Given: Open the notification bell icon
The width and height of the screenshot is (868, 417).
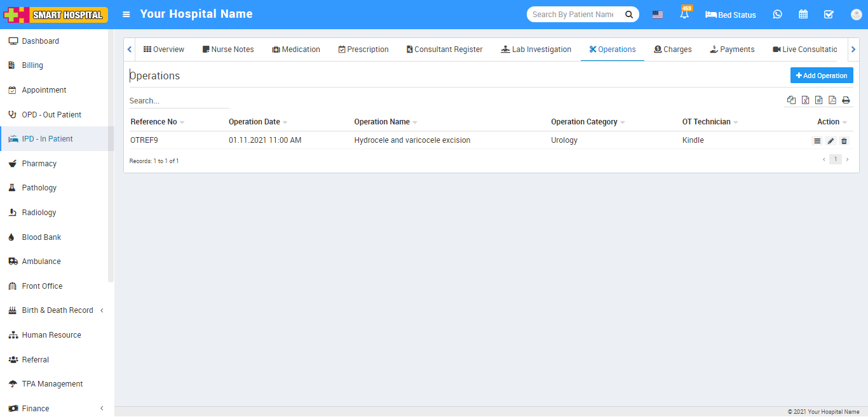Looking at the screenshot, I should click(x=684, y=15).
